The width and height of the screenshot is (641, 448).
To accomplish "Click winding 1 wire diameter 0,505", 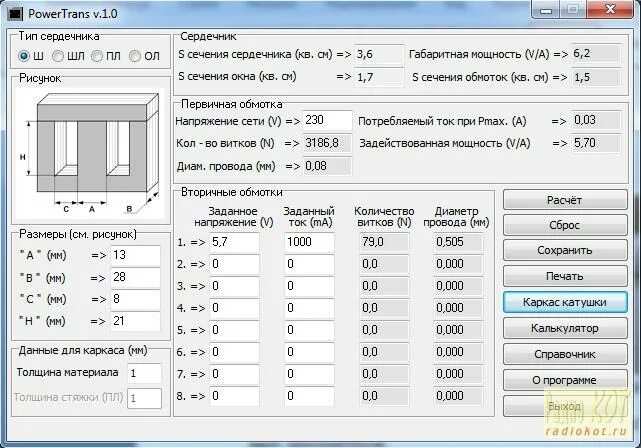I will (x=459, y=242).
